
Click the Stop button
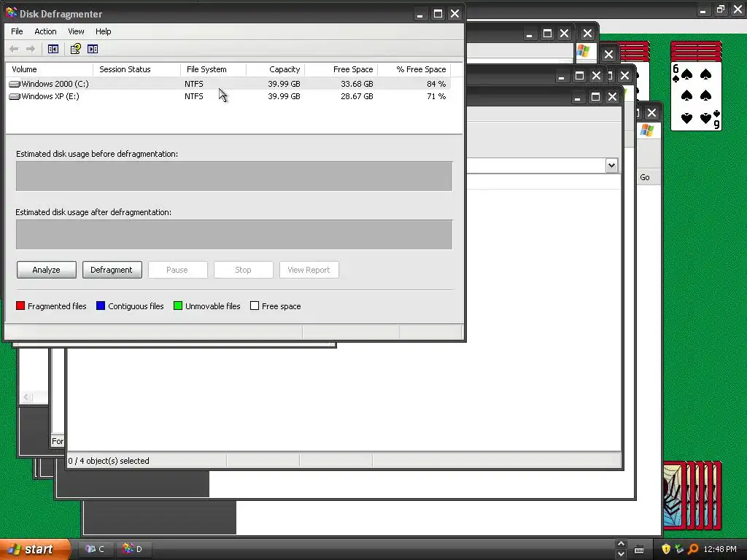[243, 270]
